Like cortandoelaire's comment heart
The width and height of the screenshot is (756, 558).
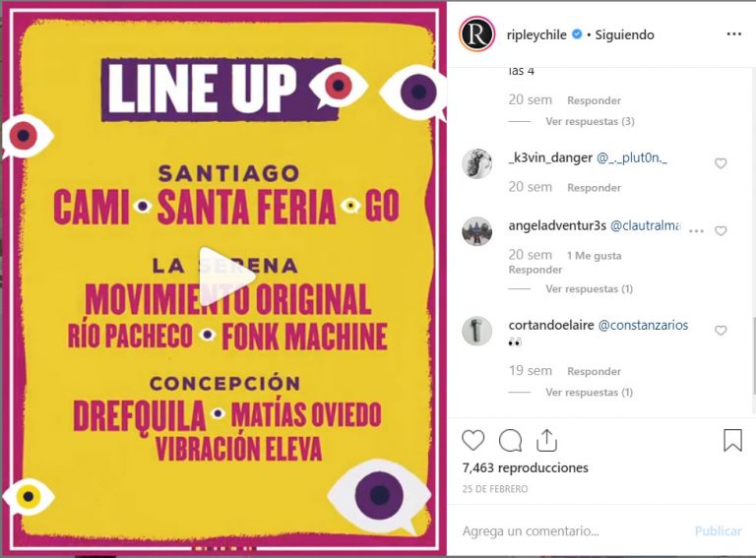(x=721, y=331)
